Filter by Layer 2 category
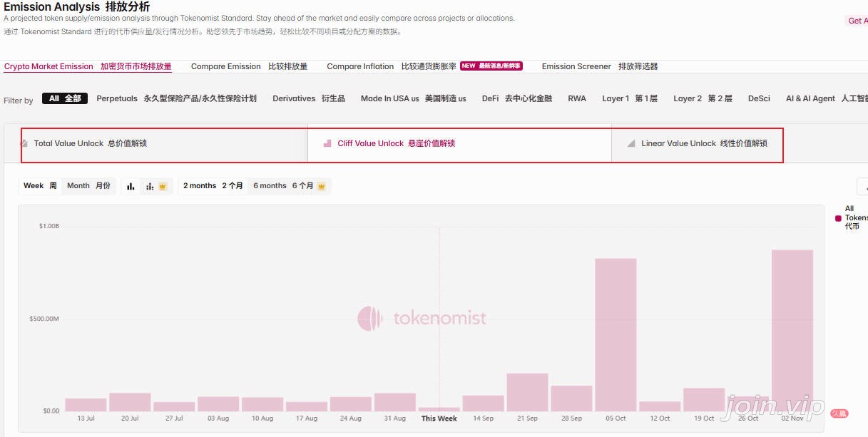This screenshot has height=437, width=868. tap(703, 98)
